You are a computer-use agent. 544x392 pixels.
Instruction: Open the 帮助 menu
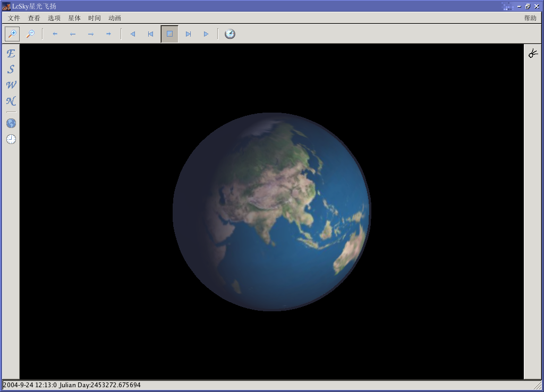(x=530, y=18)
